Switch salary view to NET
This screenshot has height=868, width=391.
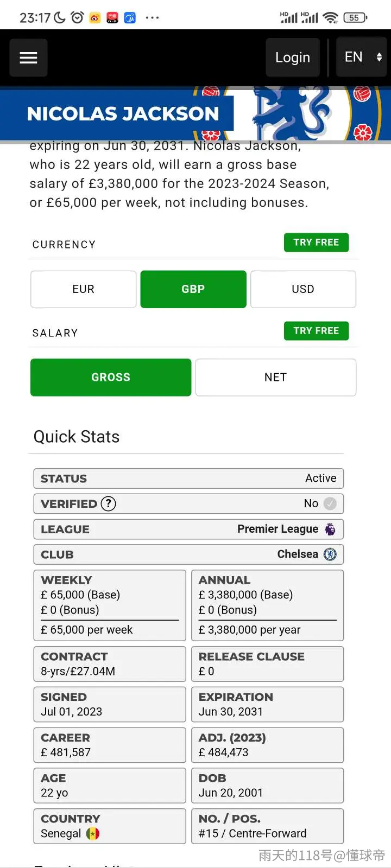tap(276, 377)
